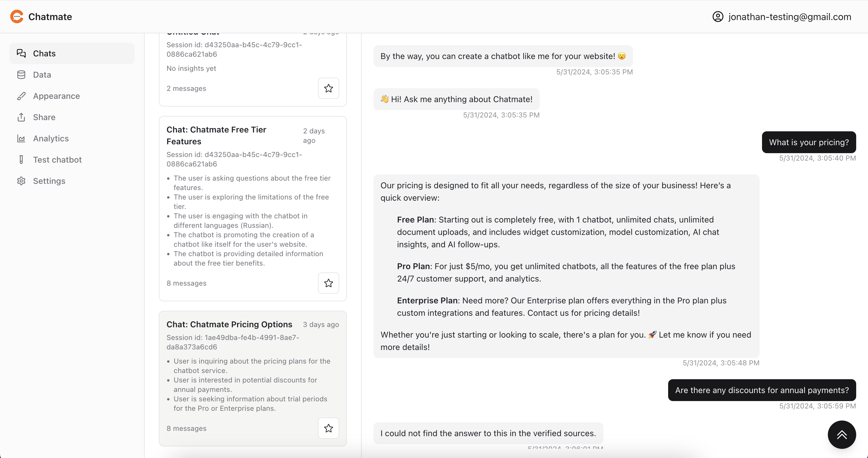Screen dimensions: 868x458
Task: Click the Test chatbot icon
Action: 21,160
